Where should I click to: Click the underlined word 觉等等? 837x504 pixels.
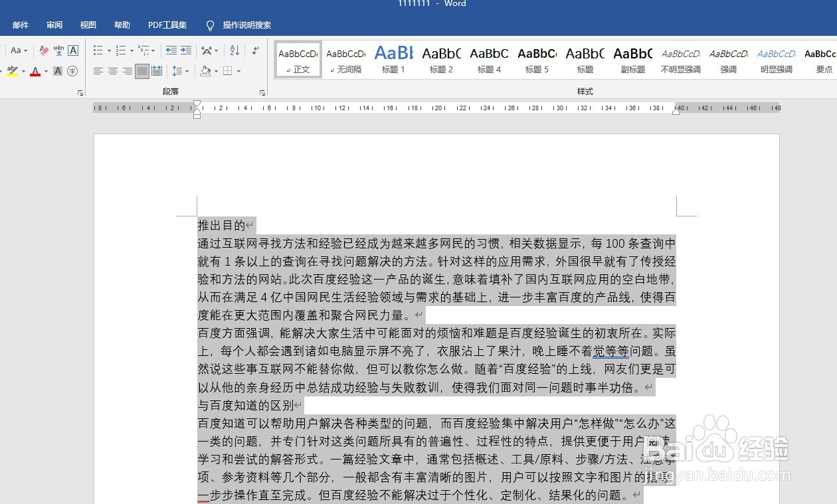click(611, 351)
